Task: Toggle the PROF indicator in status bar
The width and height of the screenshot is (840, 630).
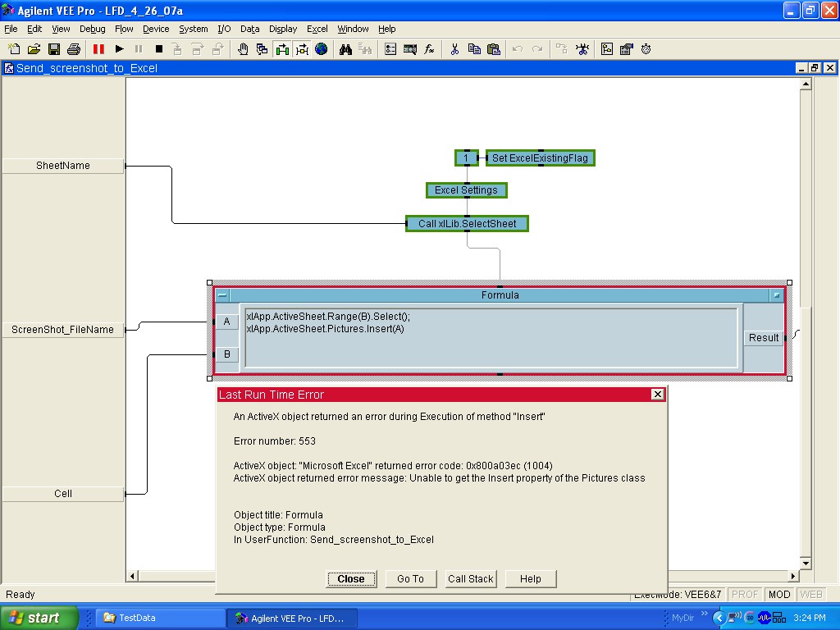Action: point(745,595)
